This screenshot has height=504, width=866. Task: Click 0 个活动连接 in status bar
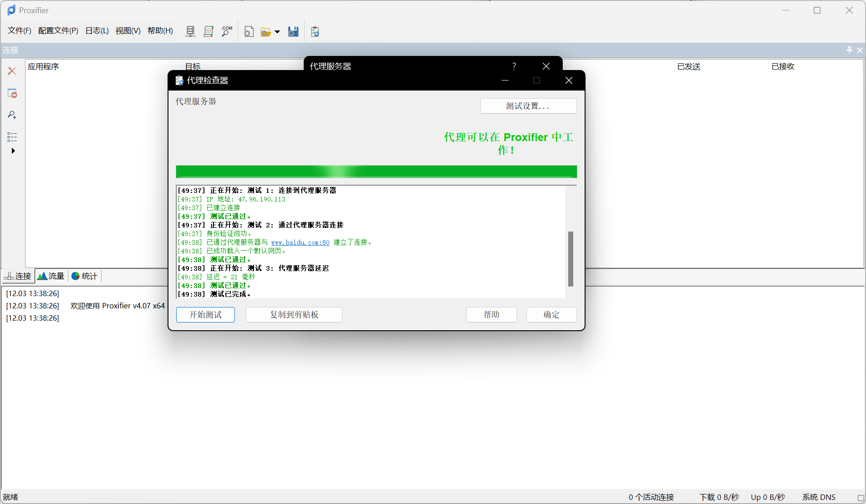coord(651,497)
